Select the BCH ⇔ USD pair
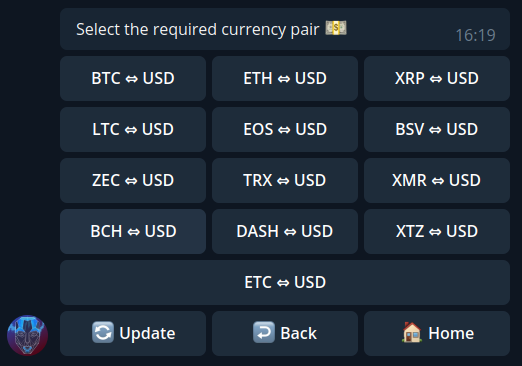Image resolution: width=522 pixels, height=366 pixels. point(133,231)
